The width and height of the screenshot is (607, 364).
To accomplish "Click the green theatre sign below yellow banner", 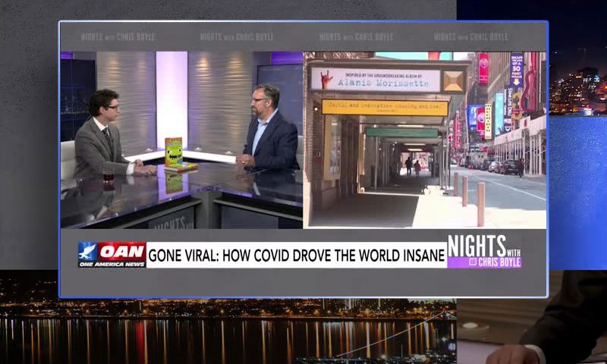I will point(401,132).
